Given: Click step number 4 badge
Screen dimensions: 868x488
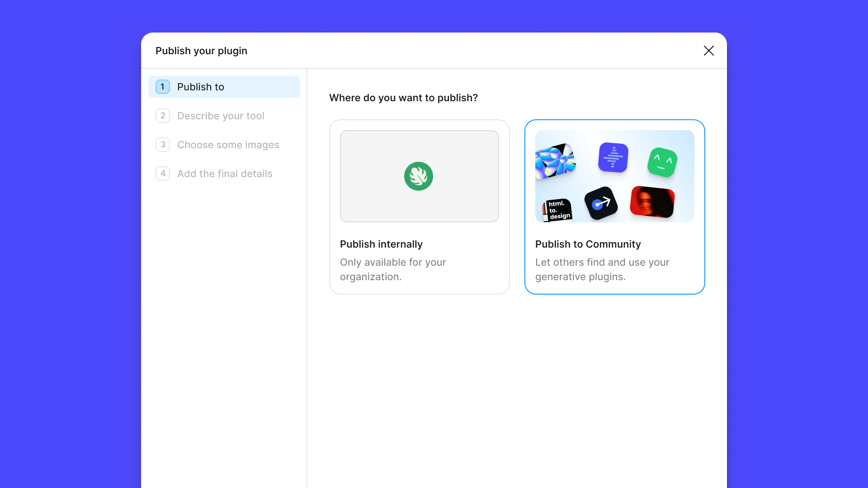Looking at the screenshot, I should pyautogui.click(x=163, y=174).
